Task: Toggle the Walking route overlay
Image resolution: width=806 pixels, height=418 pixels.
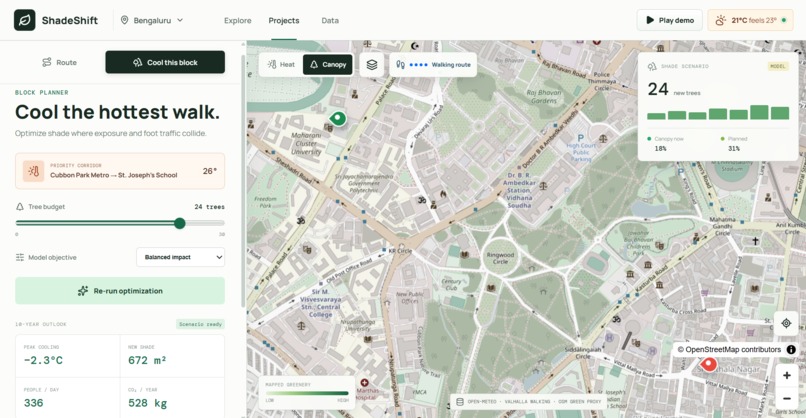Action: (433, 65)
